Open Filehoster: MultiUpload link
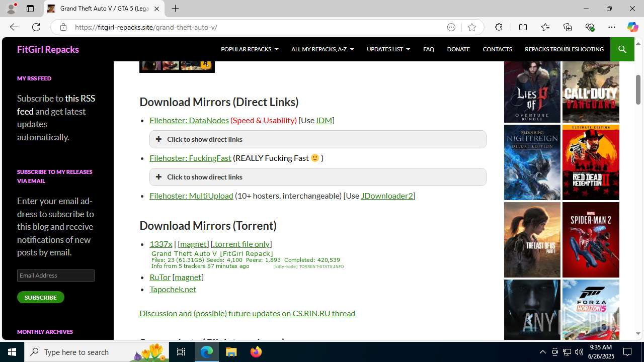This screenshot has width=644, height=362. 191,196
